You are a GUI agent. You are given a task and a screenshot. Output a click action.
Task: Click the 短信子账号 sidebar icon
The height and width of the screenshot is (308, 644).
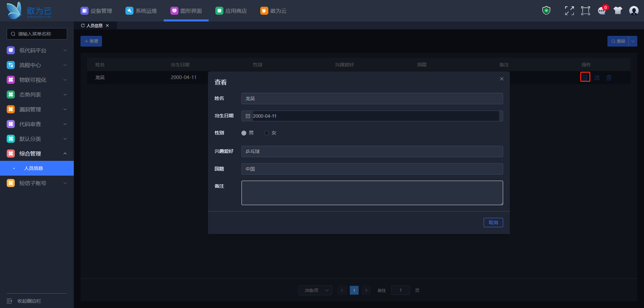(11, 183)
